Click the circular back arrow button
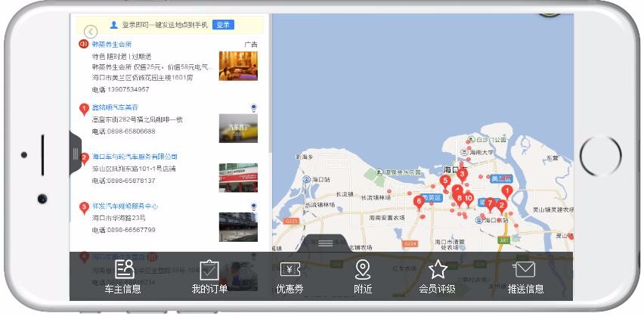This screenshot has width=644, height=316. tap(91, 32)
